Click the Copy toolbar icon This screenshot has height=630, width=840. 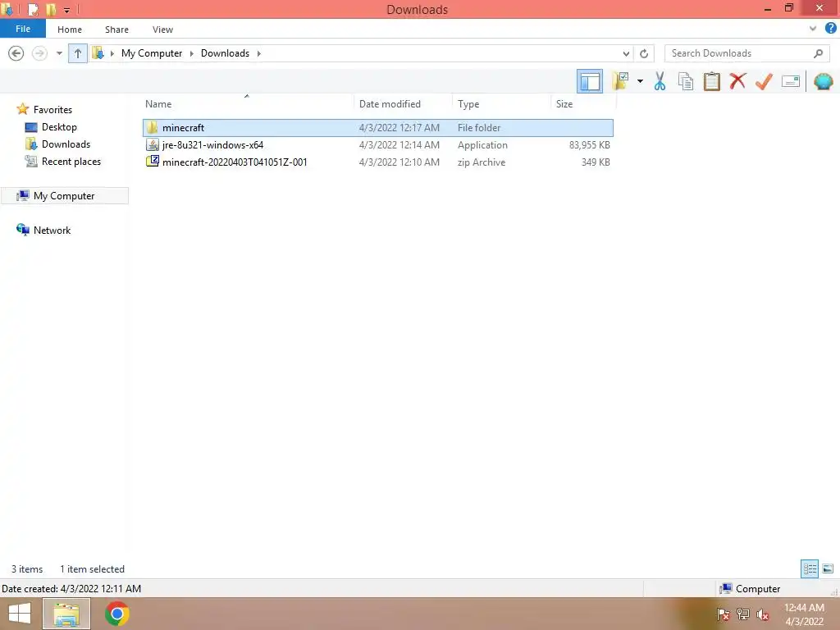coord(686,81)
